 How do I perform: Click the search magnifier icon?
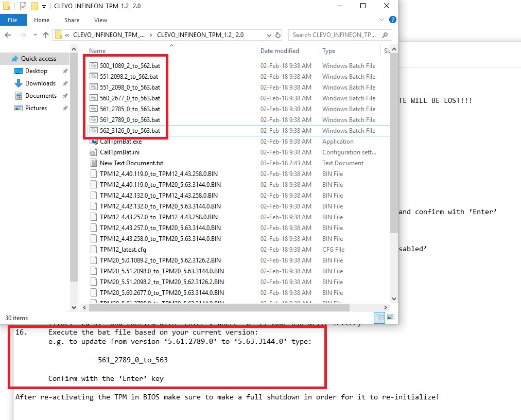pyautogui.click(x=385, y=35)
